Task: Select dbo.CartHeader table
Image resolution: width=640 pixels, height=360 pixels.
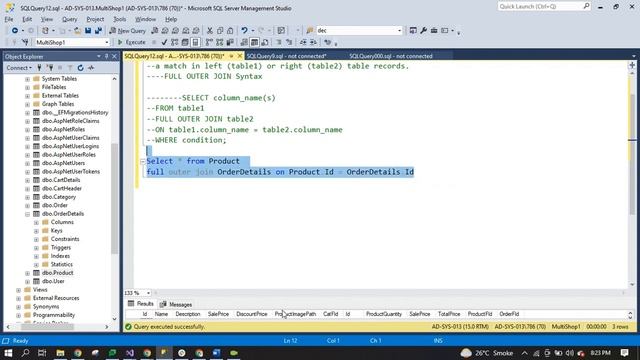Action: coord(62,189)
